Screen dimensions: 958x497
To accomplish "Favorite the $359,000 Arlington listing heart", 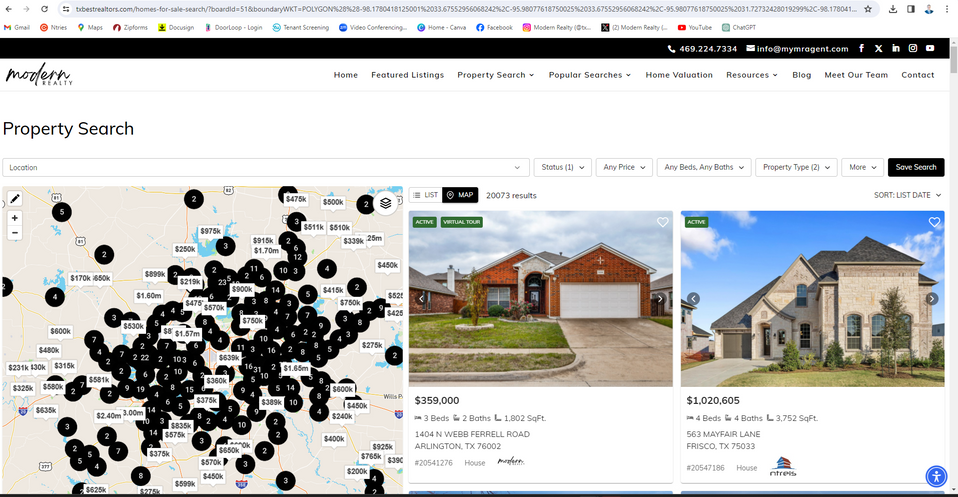I will [662, 222].
